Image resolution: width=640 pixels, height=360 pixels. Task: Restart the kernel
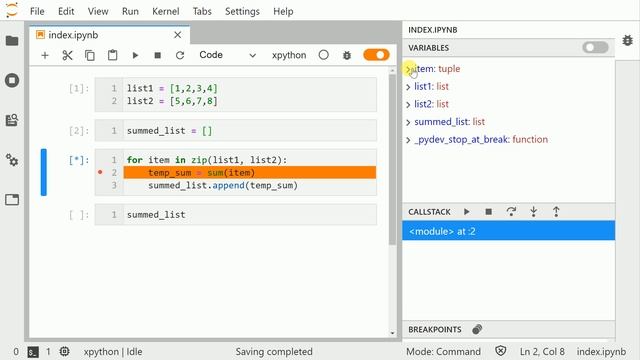180,55
